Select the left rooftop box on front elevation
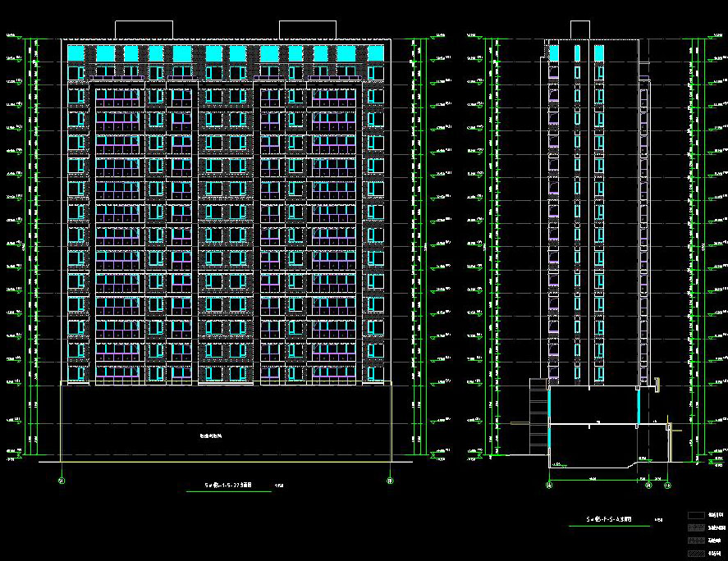 tap(144, 30)
